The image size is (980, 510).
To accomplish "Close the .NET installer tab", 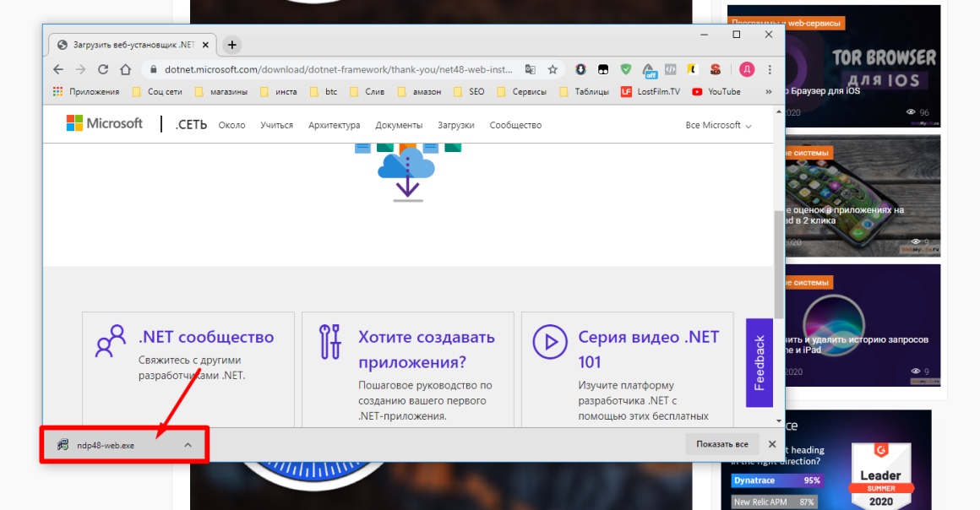I will click(205, 45).
